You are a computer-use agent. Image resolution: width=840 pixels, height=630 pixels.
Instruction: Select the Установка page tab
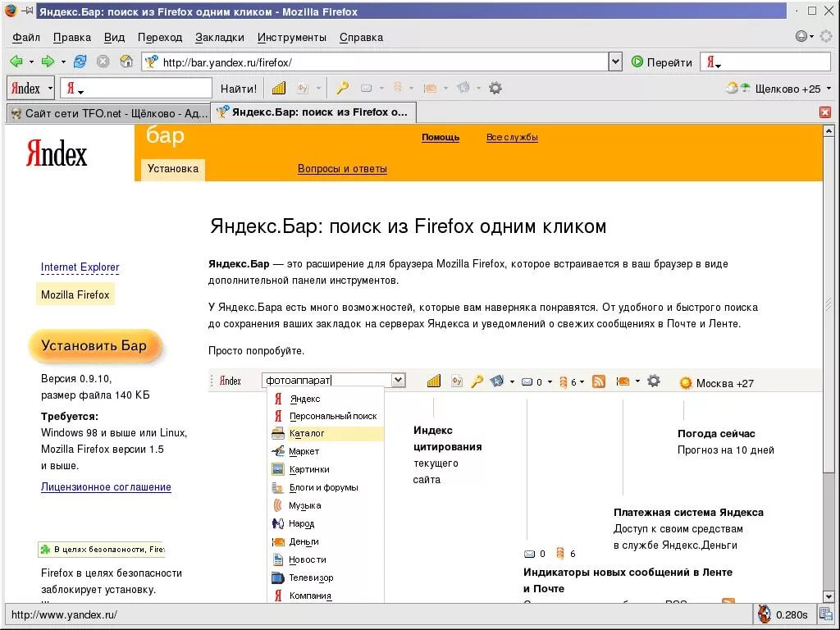173,169
